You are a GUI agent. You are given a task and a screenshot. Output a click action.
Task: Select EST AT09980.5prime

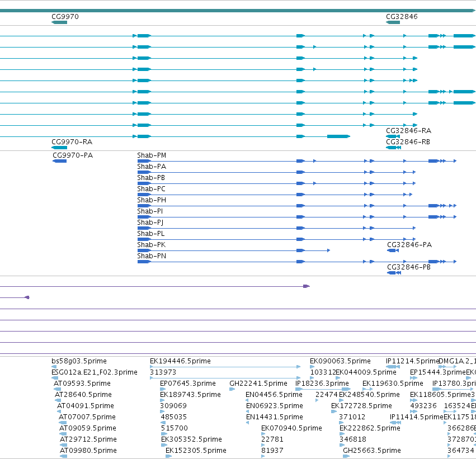coord(88,451)
